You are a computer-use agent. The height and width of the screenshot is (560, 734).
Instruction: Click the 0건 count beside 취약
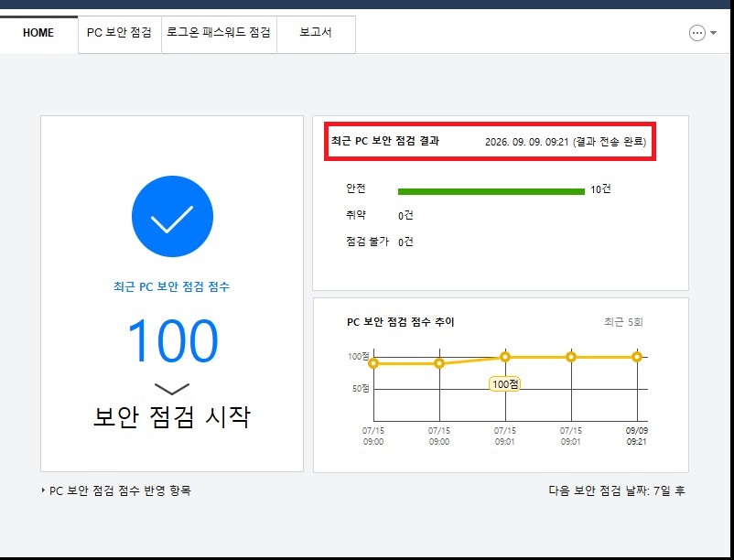405,215
